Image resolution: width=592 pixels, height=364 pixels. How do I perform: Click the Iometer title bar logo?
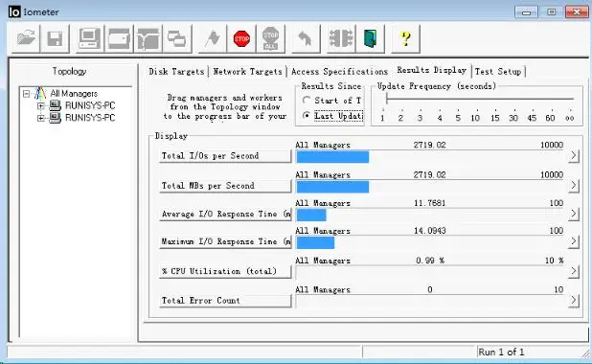coord(14,11)
